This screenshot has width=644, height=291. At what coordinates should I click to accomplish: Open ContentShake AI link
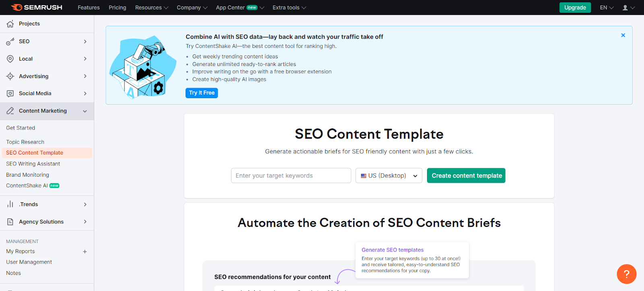(33, 186)
